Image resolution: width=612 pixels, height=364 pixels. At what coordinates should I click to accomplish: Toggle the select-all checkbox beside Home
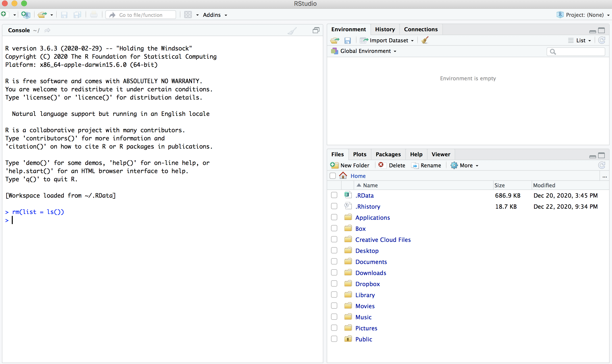[x=333, y=176]
